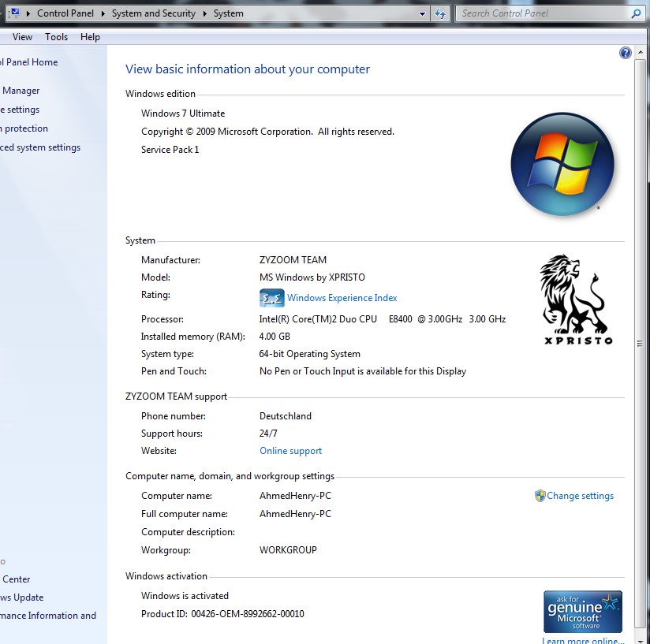Click the Windows Experience Index rating icon

[271, 298]
